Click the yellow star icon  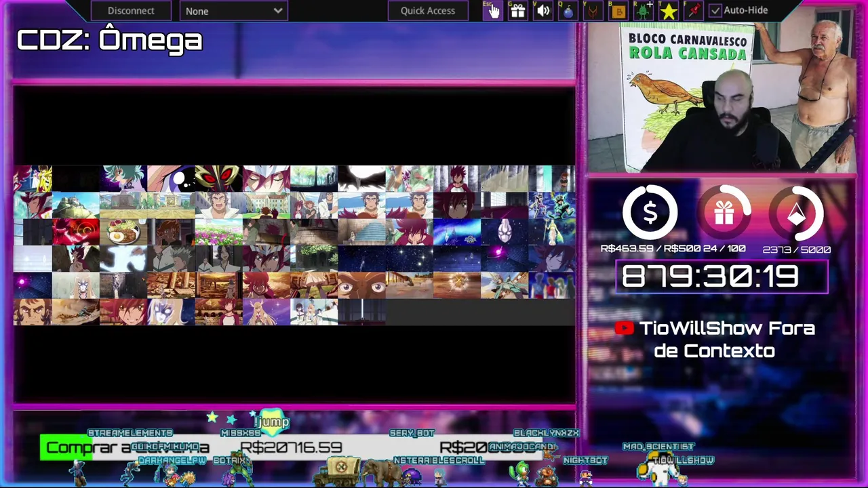pyautogui.click(x=668, y=10)
